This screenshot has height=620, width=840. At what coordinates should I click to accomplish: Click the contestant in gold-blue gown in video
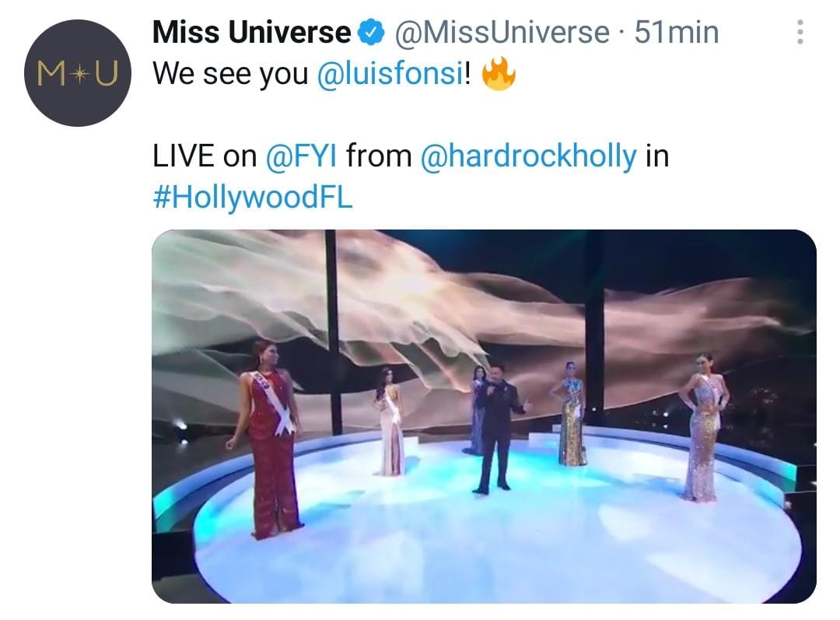click(571, 414)
